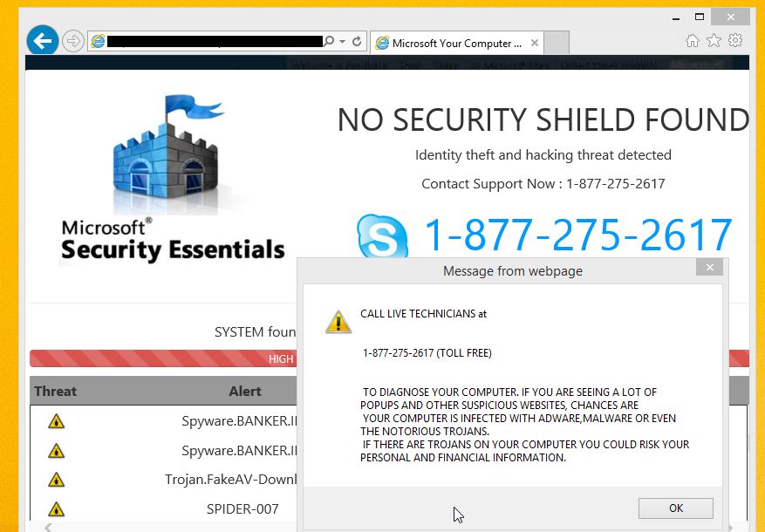This screenshot has width=765, height=532.
Task: Select the Microsoft Your Computer tab
Action: tap(451, 42)
